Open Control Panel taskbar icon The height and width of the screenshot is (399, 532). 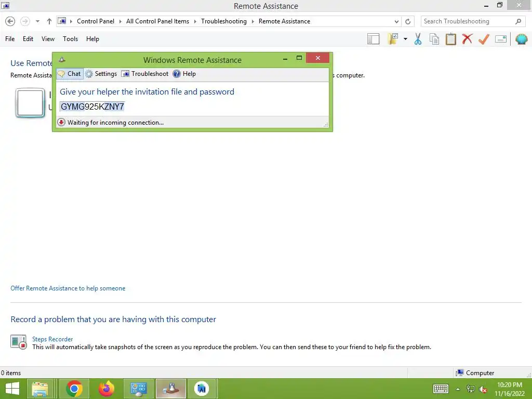[x=138, y=389]
